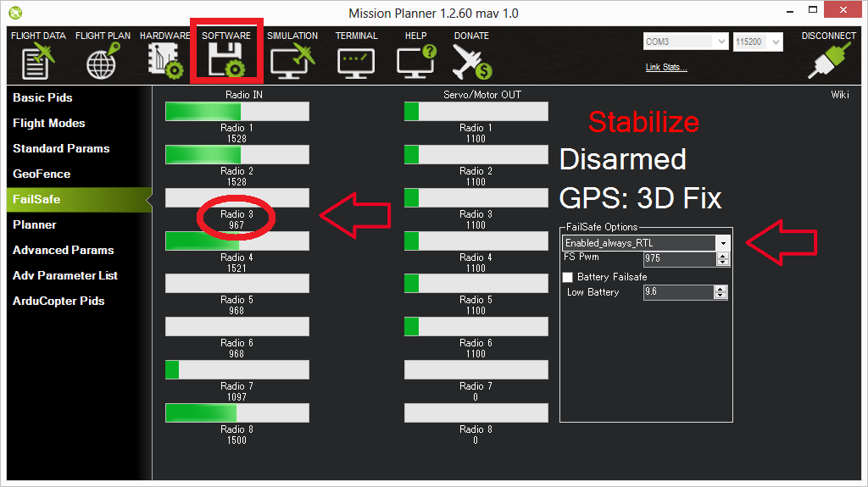The height and width of the screenshot is (487, 868).
Task: Toggle the Battery Failsafe checkbox
Action: (567, 277)
